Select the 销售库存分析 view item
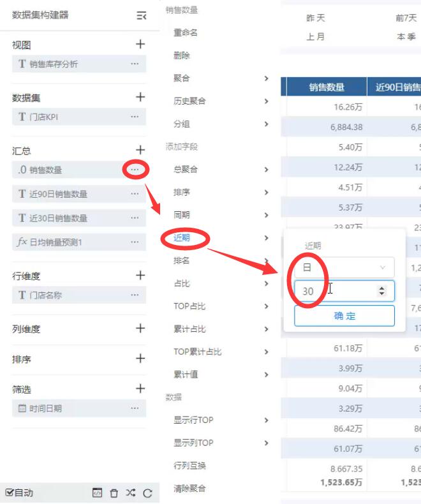421x504 pixels. (78, 64)
